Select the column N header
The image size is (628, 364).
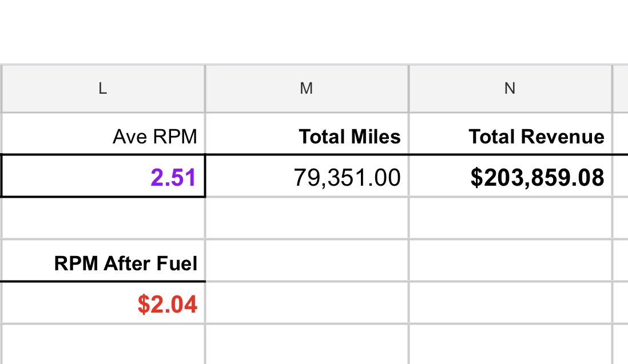510,88
